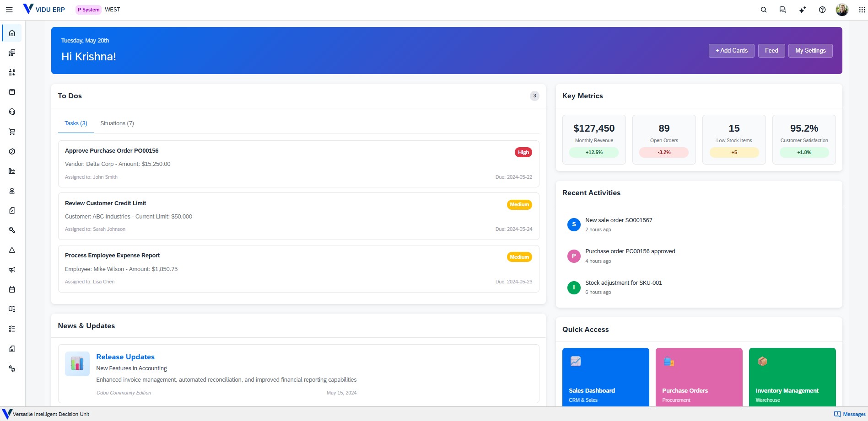The image size is (868, 421).
Task: Open the app grid launcher icon
Action: click(862, 10)
